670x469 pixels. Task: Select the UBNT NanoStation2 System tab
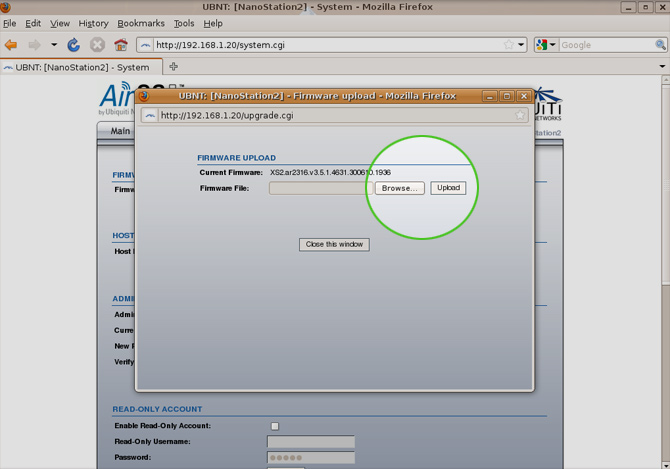click(81, 67)
